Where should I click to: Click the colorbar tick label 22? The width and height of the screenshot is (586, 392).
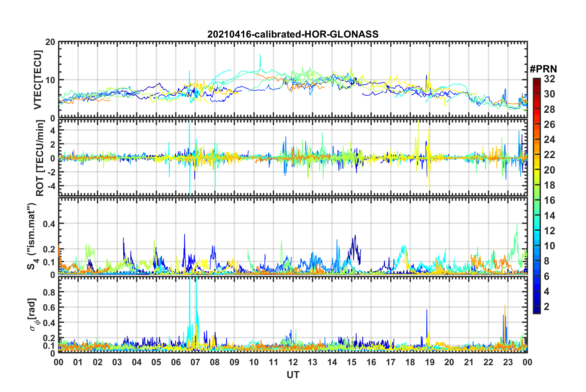click(x=549, y=155)
